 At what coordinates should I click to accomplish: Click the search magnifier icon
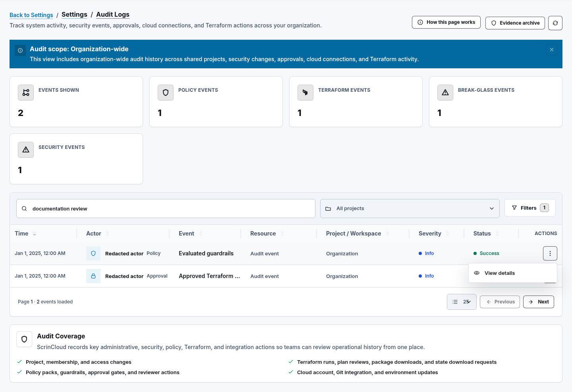(24, 209)
